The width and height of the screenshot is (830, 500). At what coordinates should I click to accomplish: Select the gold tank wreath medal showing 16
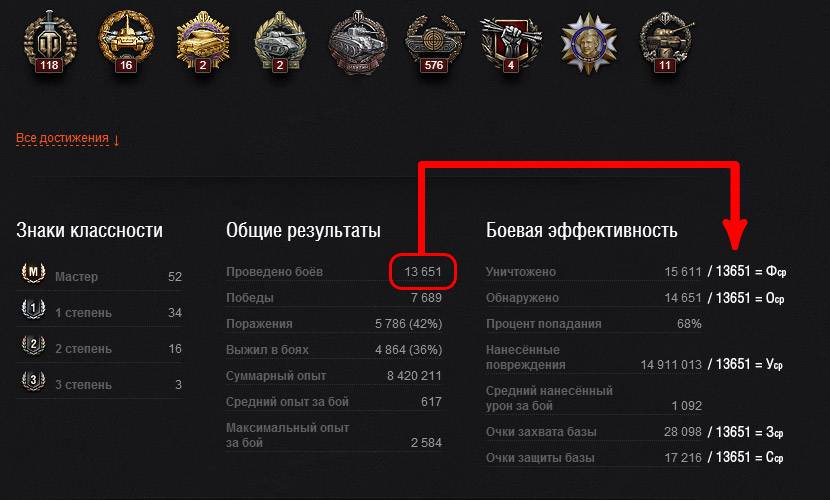(126, 42)
